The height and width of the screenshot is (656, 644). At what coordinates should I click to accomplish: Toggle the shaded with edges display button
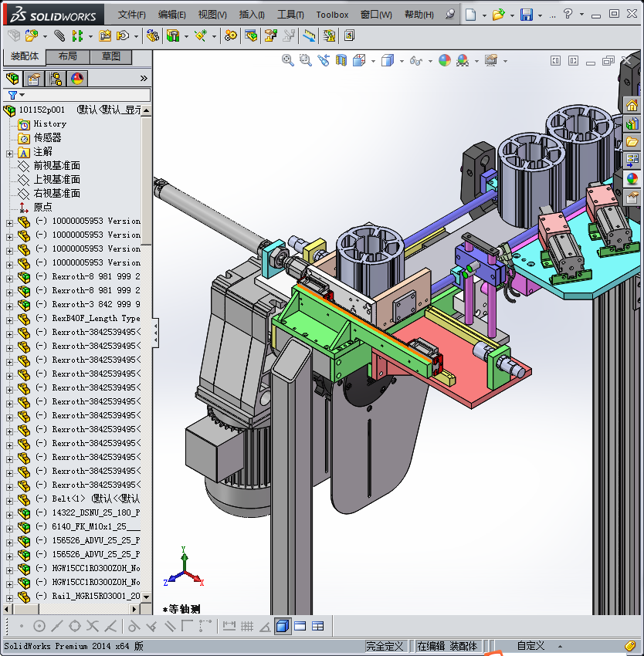[283, 626]
